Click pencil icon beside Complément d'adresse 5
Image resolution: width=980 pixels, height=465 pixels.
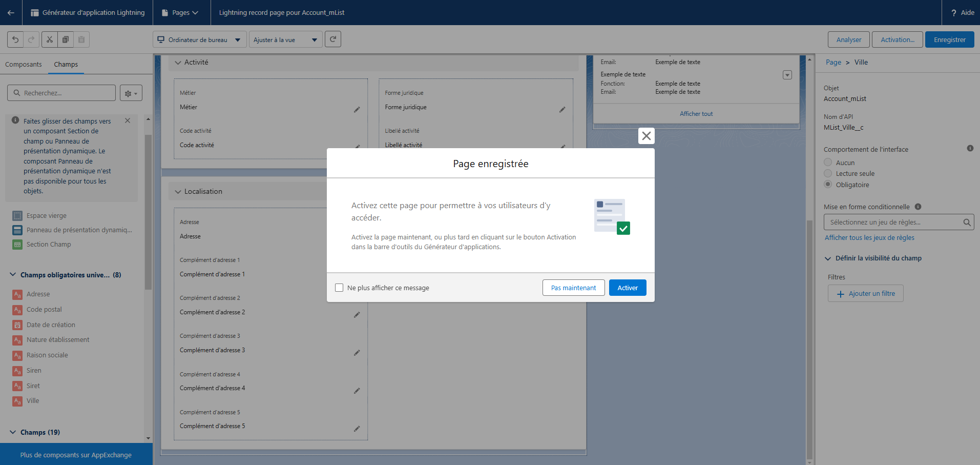357,429
